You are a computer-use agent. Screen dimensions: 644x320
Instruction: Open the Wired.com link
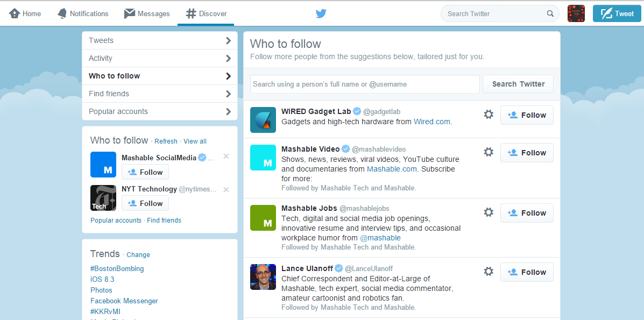click(431, 121)
